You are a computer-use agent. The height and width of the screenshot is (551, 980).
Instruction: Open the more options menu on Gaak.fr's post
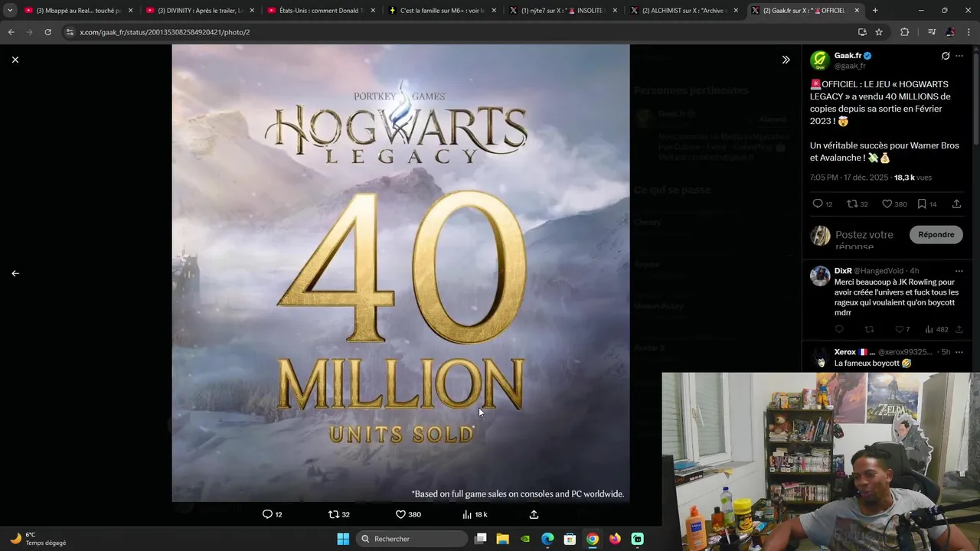point(959,56)
